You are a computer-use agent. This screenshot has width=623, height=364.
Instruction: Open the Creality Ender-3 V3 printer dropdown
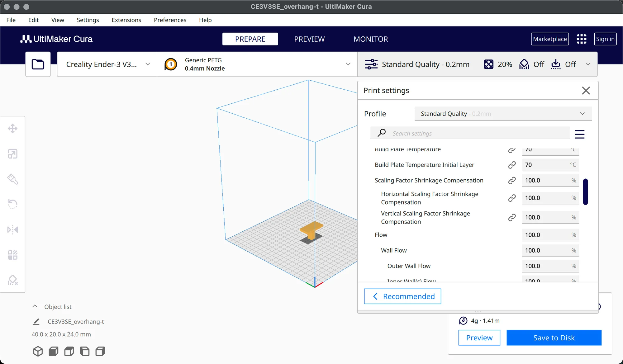107,64
